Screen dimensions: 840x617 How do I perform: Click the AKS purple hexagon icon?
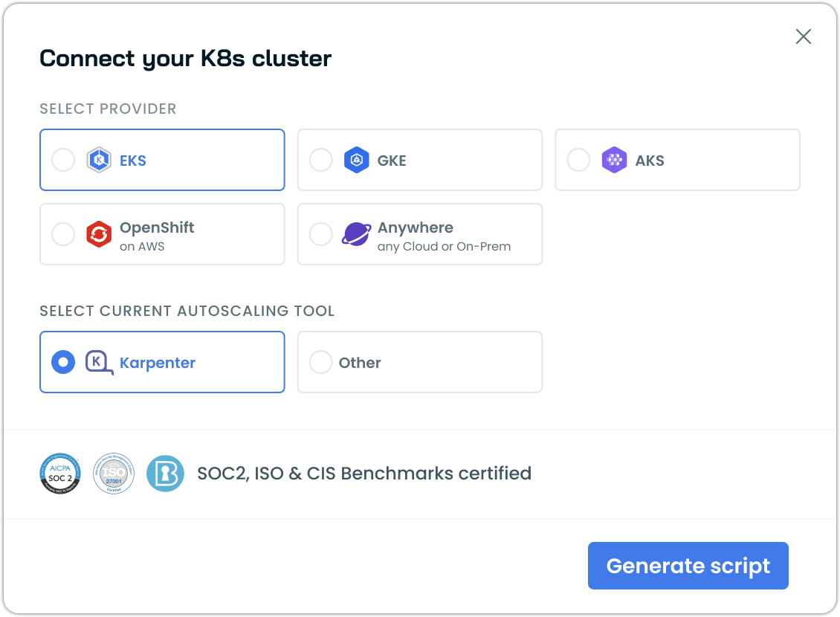(615, 160)
